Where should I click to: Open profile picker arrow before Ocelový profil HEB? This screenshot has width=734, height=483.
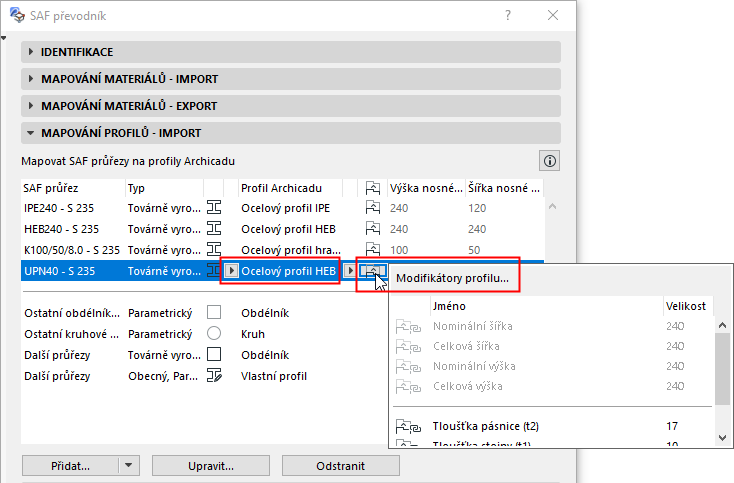click(230, 270)
